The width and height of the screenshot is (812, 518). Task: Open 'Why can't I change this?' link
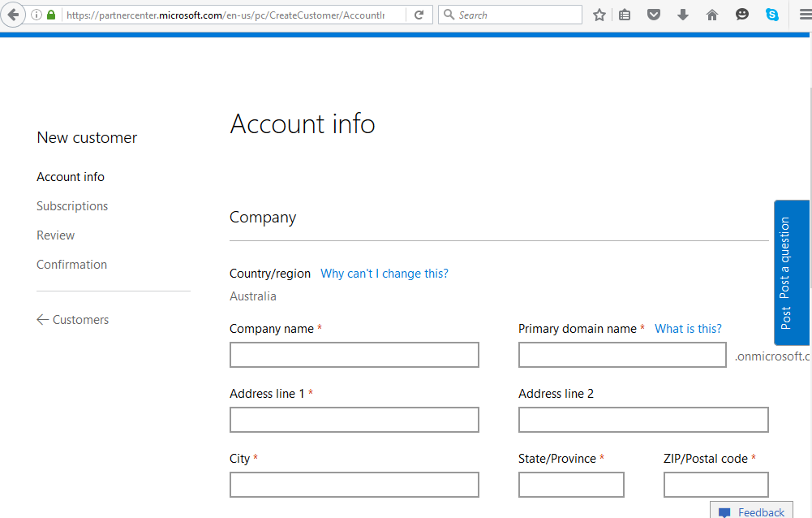[x=385, y=274]
